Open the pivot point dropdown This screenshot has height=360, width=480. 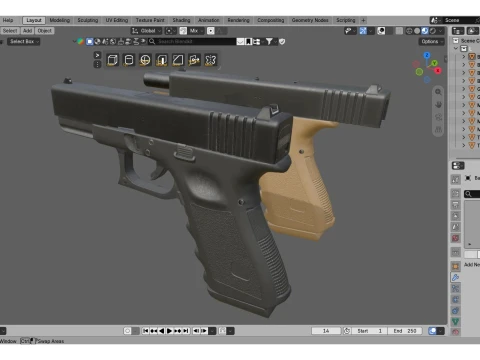(x=171, y=31)
